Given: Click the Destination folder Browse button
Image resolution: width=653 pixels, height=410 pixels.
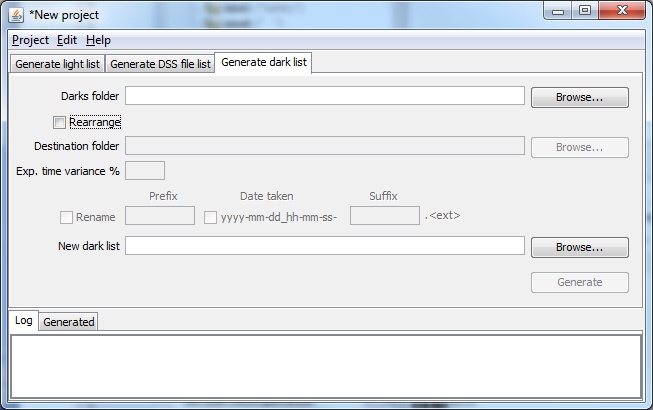Looking at the screenshot, I should pos(580,147).
